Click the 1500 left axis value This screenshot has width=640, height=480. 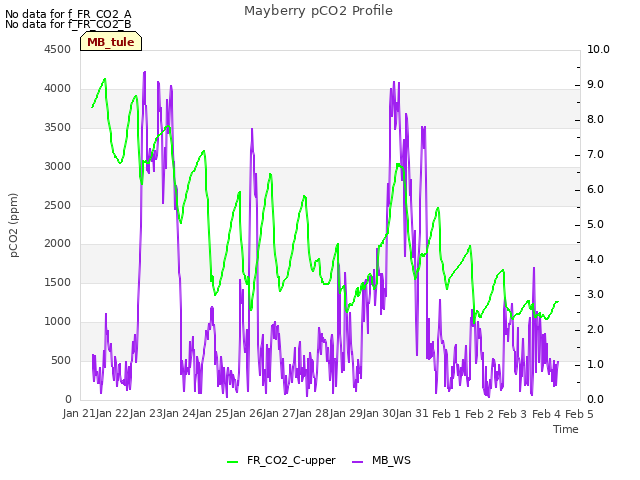tap(58, 282)
